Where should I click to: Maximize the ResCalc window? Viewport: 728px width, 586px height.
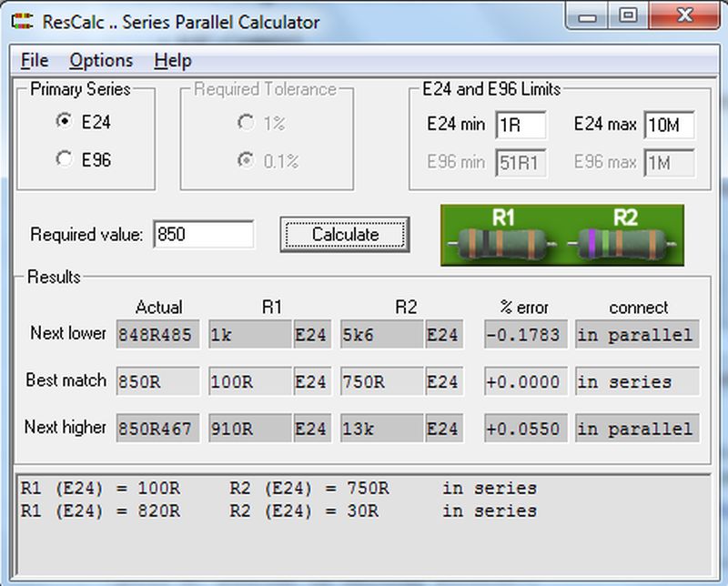628,15
